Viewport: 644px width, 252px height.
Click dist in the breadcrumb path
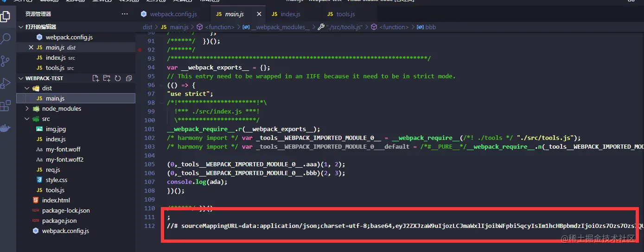[x=147, y=27]
